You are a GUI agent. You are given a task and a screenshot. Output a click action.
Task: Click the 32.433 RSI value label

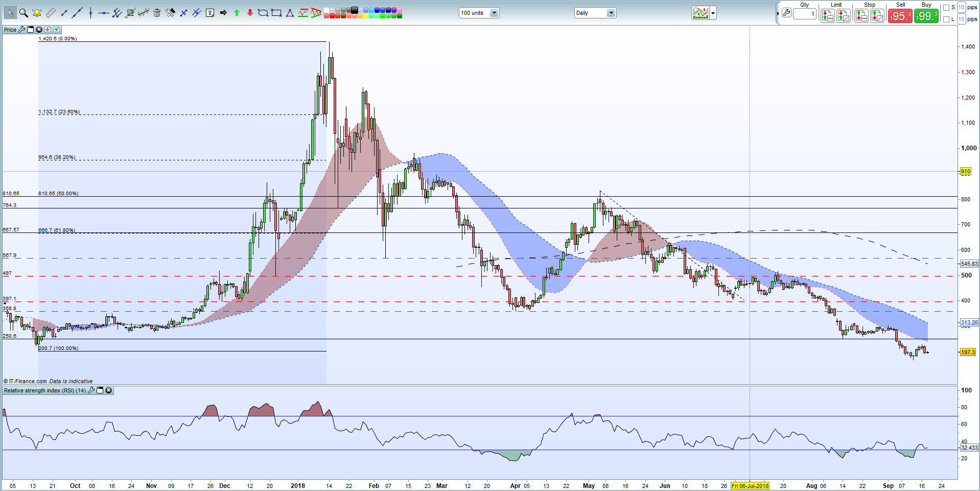[969, 448]
